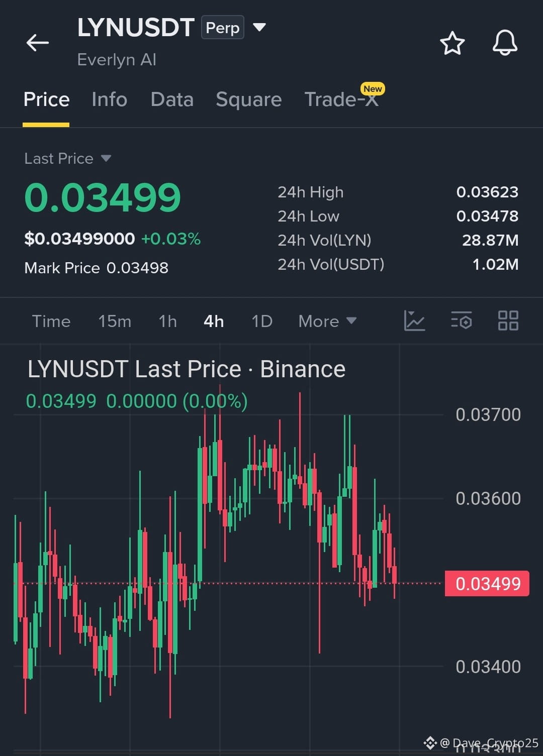
Task: Switch to the Info tab
Action: click(x=109, y=99)
